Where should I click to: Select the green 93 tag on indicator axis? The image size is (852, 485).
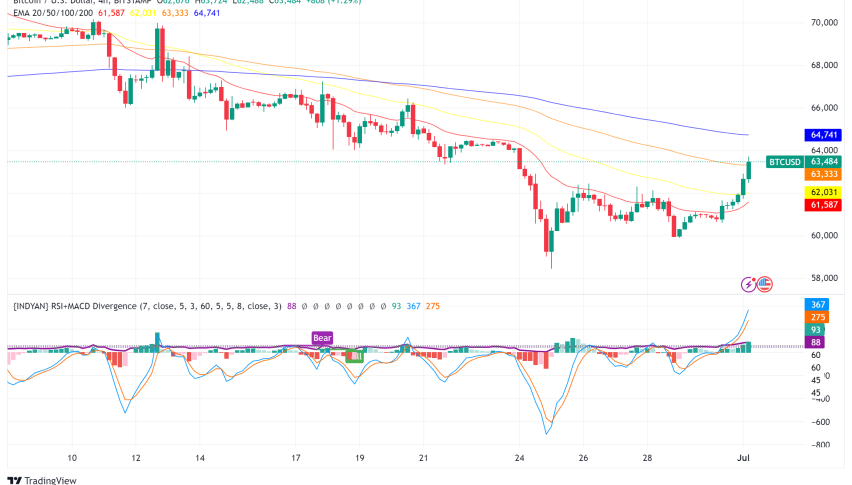815,330
